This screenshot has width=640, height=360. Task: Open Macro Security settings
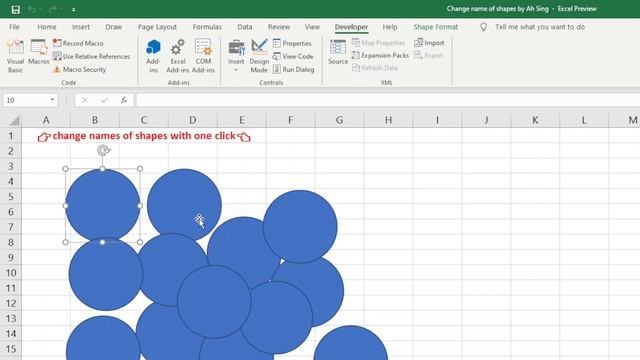(x=80, y=69)
